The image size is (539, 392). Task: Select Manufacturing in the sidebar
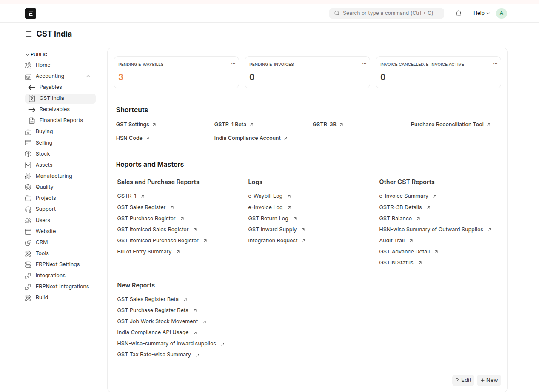click(54, 176)
